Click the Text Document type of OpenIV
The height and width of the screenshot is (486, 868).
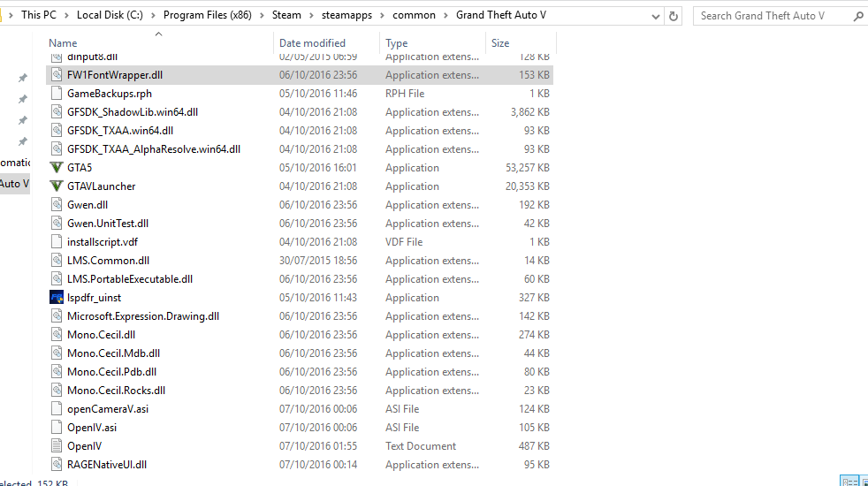[421, 446]
